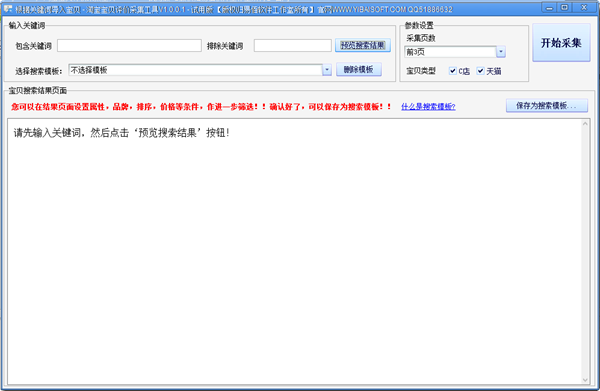Screen dimensions: 600x391
Task: Click the 预览搜索结果 button
Action: click(x=363, y=46)
